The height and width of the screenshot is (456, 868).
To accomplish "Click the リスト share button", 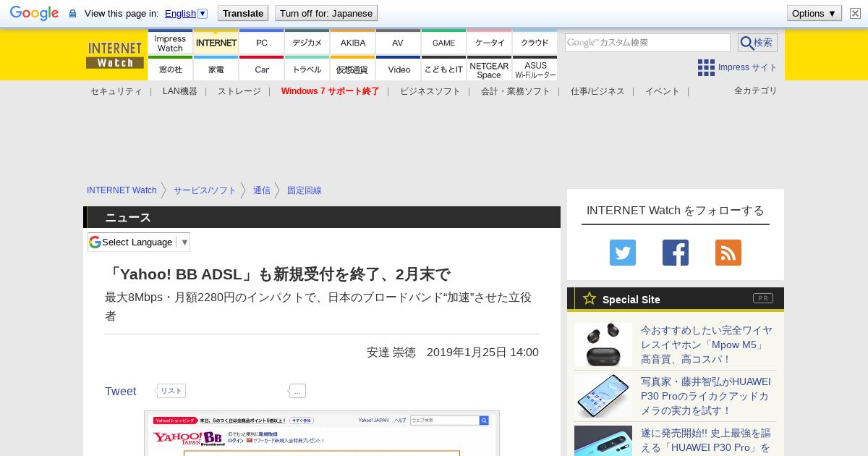I will coord(171,391).
